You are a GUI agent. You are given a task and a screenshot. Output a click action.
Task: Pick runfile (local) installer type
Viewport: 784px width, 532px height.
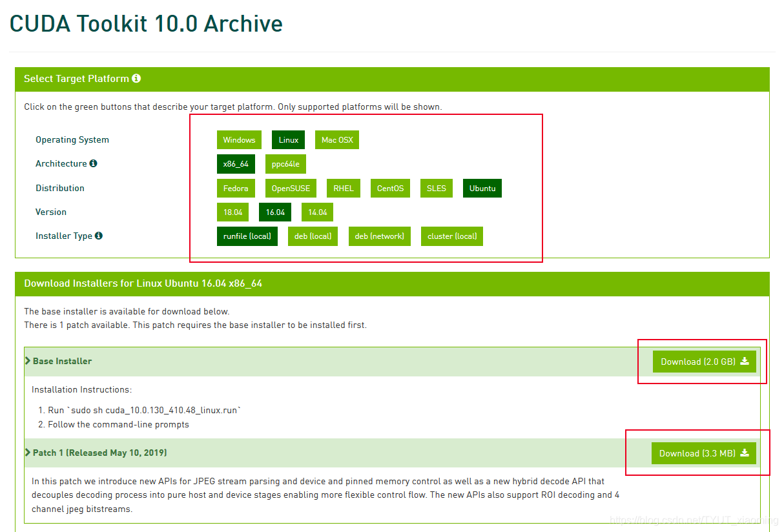247,236
